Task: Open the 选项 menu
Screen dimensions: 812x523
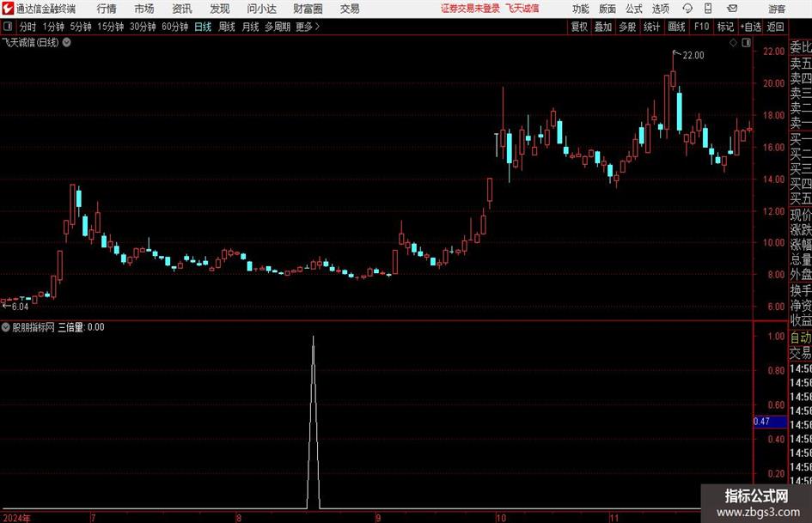Action: tap(660, 9)
